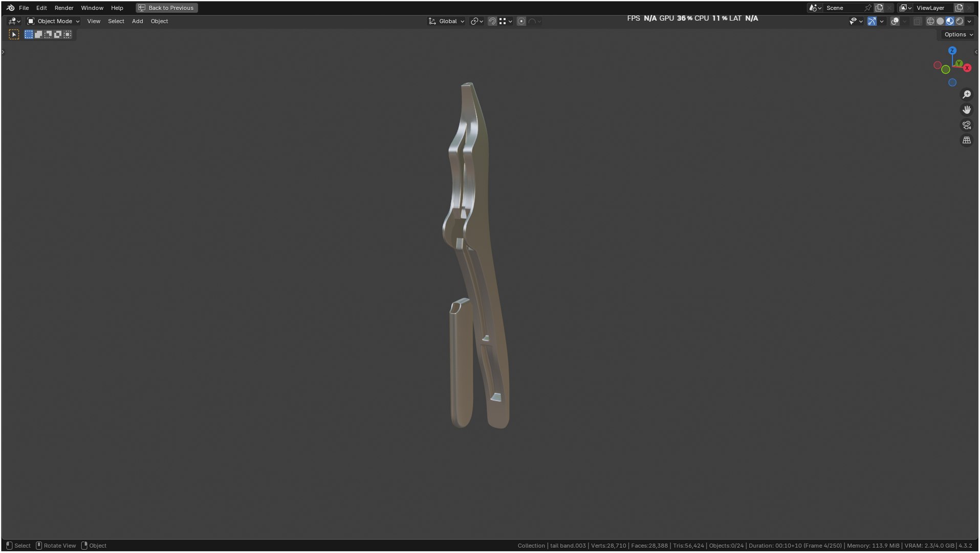Image resolution: width=980 pixels, height=553 pixels.
Task: Toggle viewport overlays
Action: (895, 21)
